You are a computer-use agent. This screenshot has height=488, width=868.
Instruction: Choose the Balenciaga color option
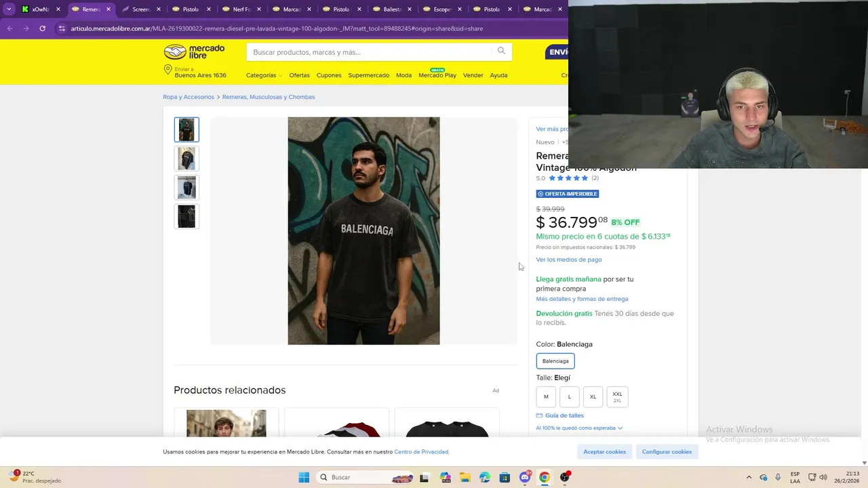click(555, 361)
